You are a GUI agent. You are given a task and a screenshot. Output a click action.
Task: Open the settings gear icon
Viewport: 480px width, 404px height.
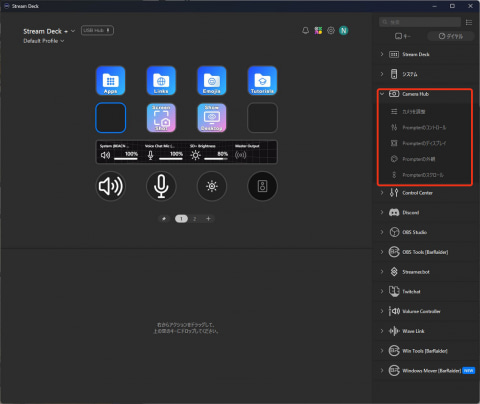pyautogui.click(x=331, y=31)
